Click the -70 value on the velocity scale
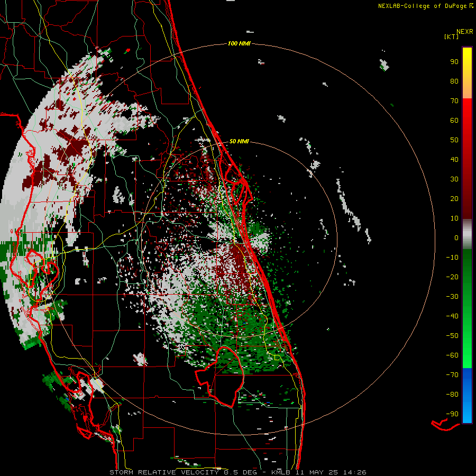 click(x=452, y=375)
